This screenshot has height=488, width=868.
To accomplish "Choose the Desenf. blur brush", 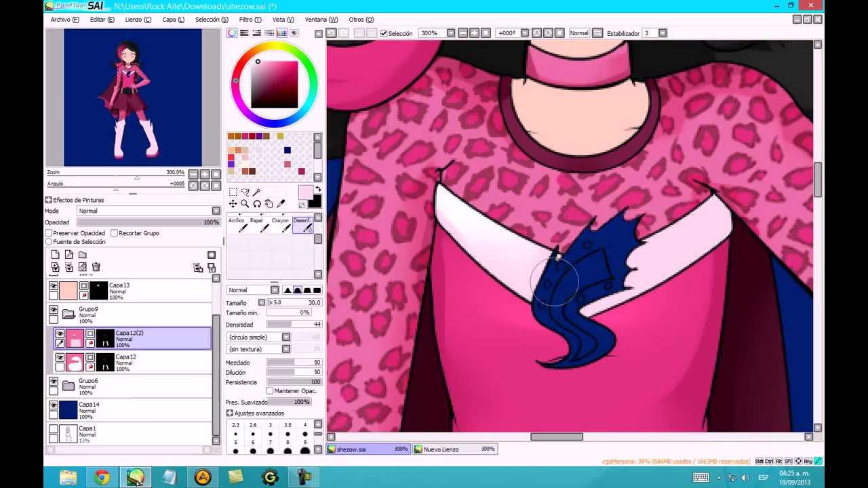I will (x=302, y=224).
